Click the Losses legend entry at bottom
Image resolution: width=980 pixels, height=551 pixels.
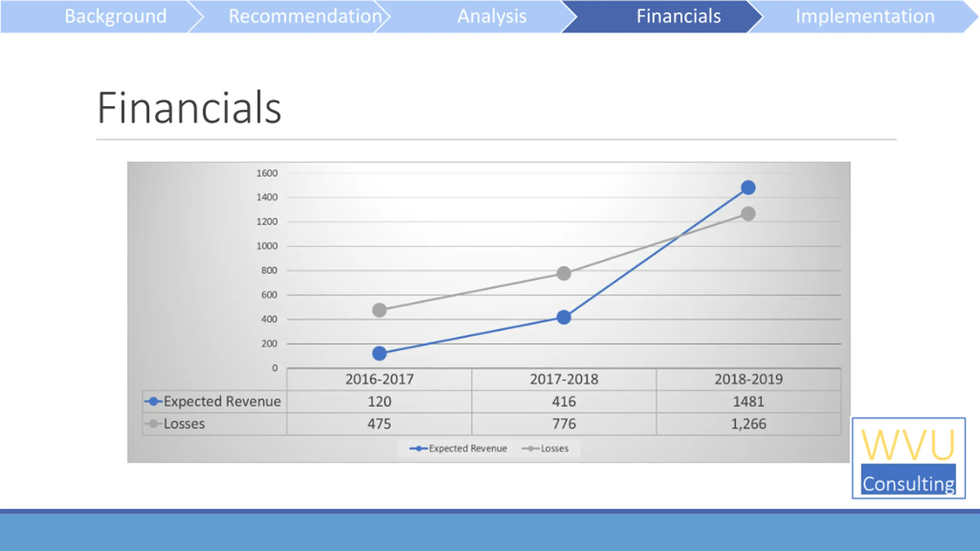tap(545, 448)
